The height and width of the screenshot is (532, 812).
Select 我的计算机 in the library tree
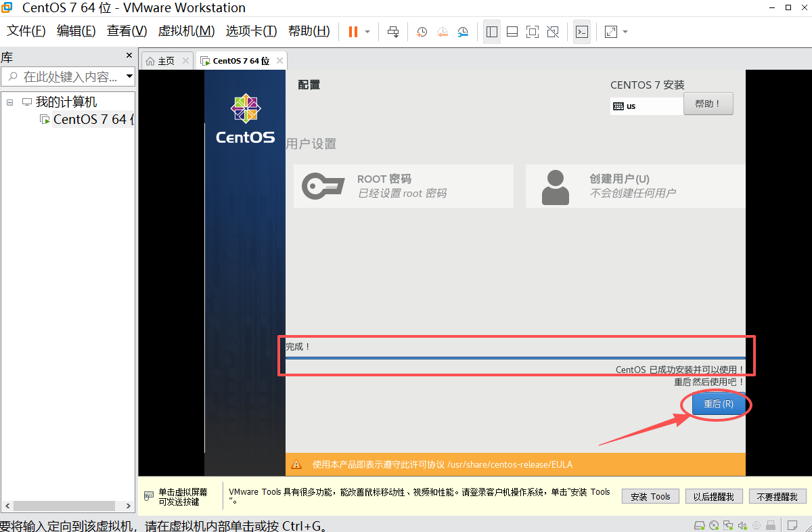(x=66, y=102)
